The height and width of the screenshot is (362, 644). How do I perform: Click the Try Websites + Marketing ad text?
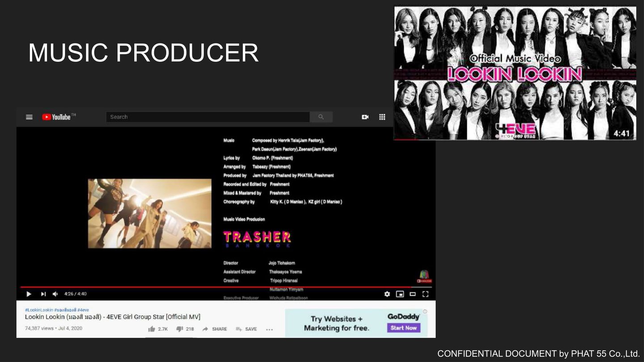[x=337, y=323]
